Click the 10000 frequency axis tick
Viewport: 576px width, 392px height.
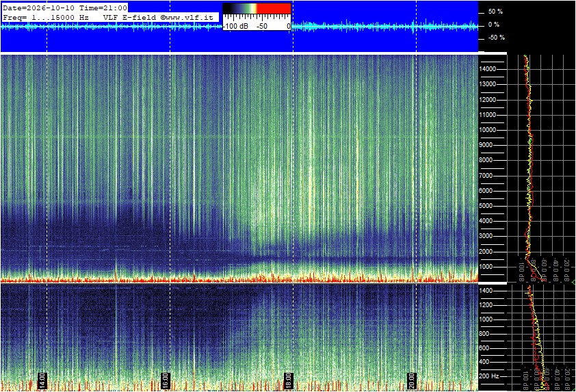(488, 130)
